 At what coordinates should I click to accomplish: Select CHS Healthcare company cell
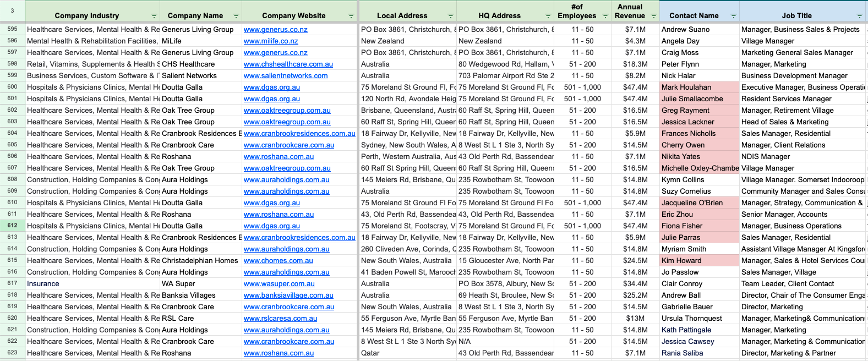tap(201, 64)
